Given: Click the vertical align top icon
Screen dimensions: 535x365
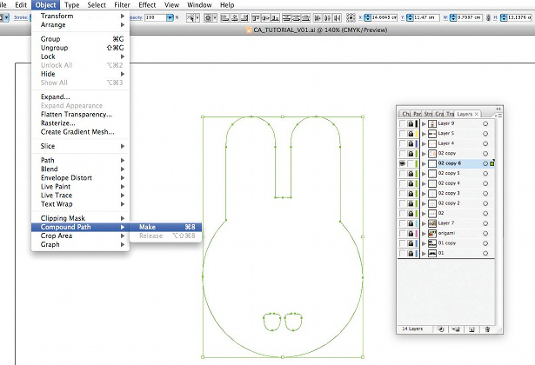Looking at the screenshot, I should coord(256,18).
